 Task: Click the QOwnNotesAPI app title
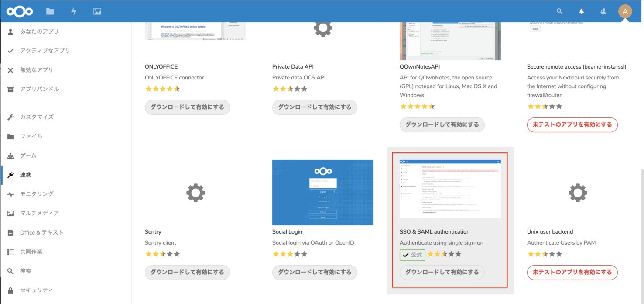point(419,67)
